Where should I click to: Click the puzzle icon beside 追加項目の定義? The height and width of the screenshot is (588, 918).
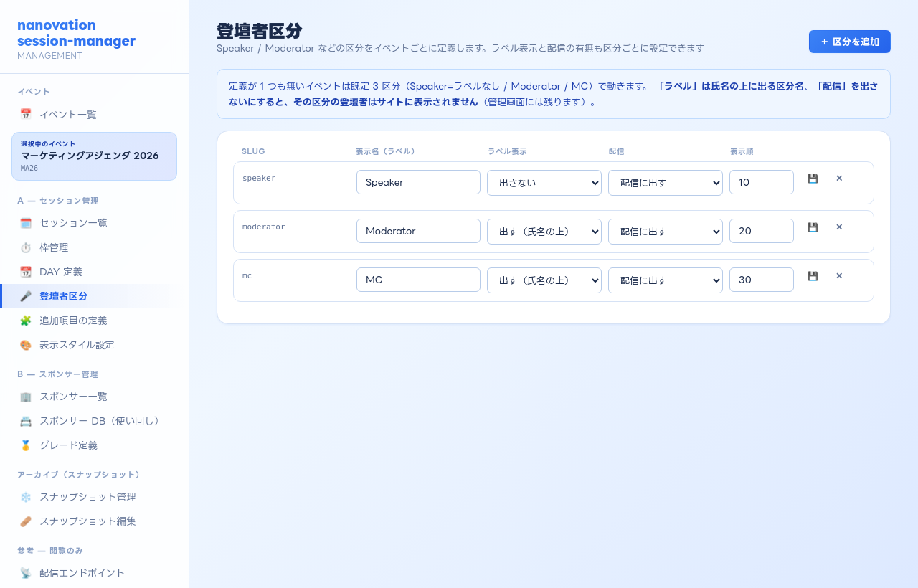pos(26,321)
